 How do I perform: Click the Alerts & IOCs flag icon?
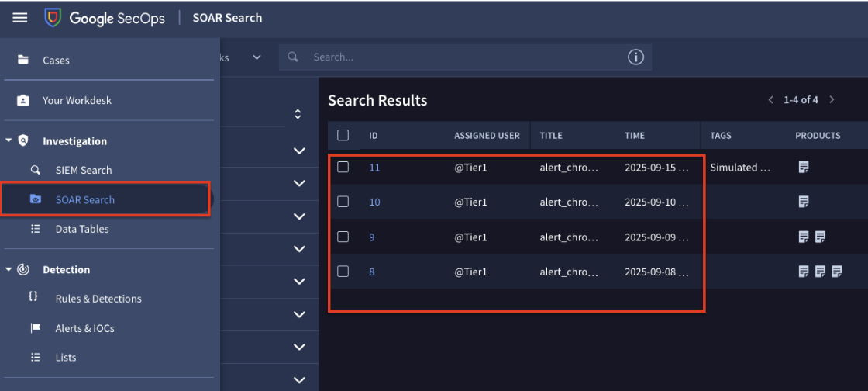tap(36, 328)
